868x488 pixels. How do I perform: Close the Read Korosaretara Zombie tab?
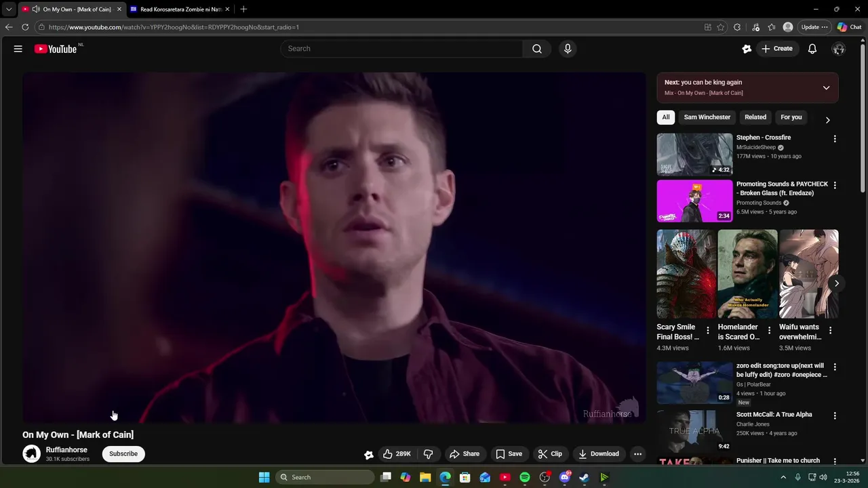pos(227,9)
